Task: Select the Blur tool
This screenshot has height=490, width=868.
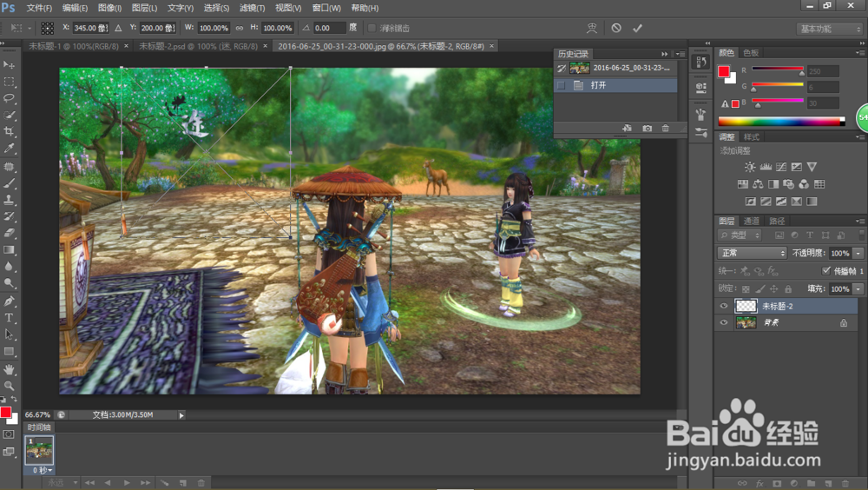Action: click(9, 266)
